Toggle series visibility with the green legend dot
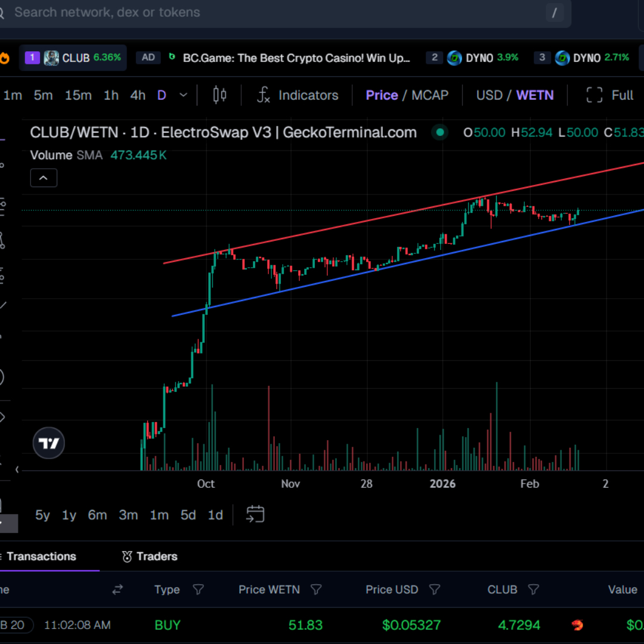Viewport: 644px width, 644px height. tap(439, 132)
